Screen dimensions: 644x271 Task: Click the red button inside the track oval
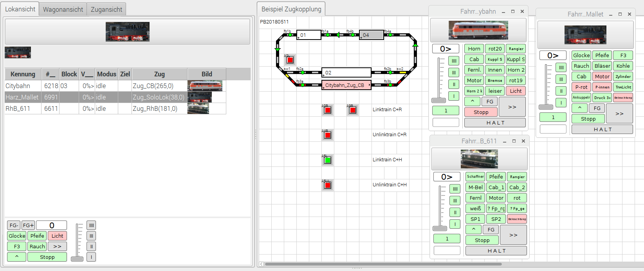pos(290,60)
